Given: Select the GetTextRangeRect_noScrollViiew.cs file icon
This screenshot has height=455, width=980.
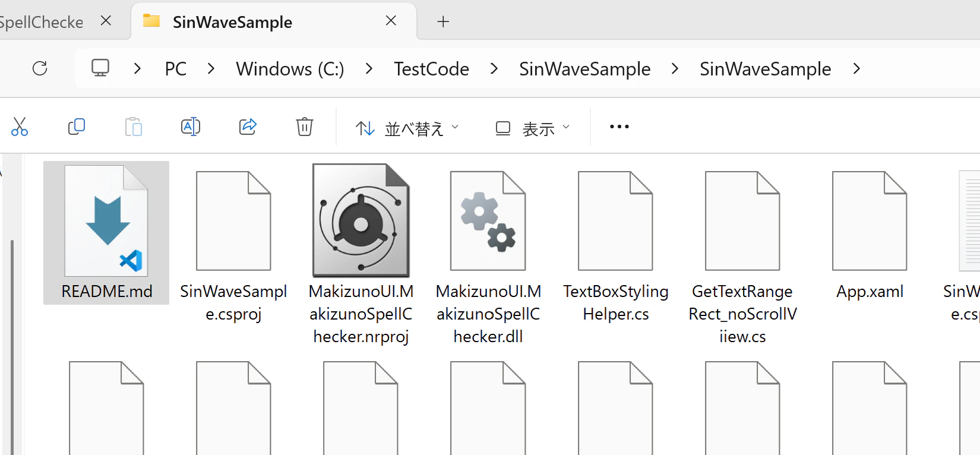Looking at the screenshot, I should point(742,221).
